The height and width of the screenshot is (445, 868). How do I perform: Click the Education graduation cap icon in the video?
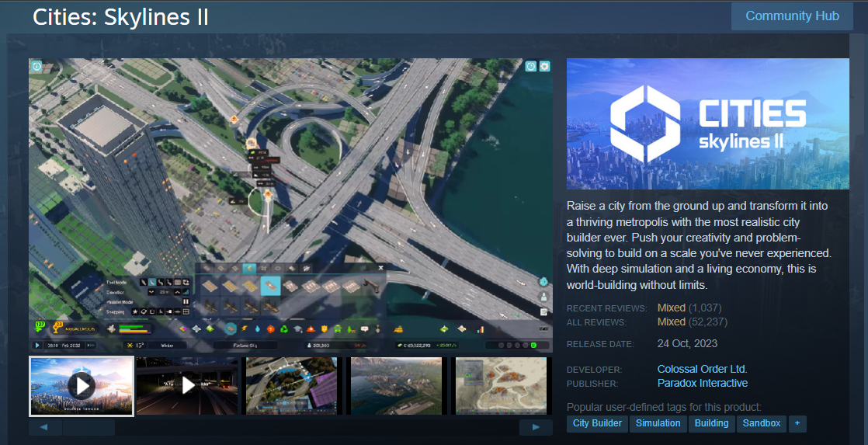[297, 329]
